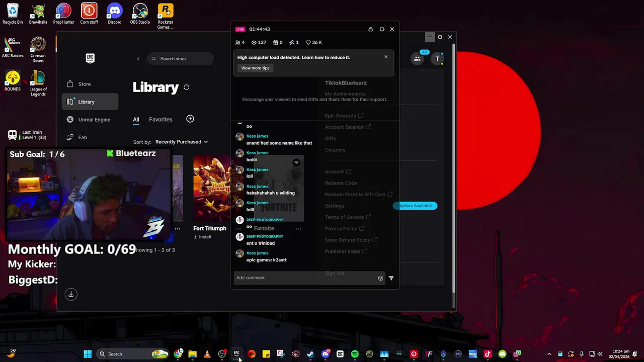This screenshot has height=362, width=644.
Task: Select the Rockstar Games desktop icon
Action: coord(165,16)
